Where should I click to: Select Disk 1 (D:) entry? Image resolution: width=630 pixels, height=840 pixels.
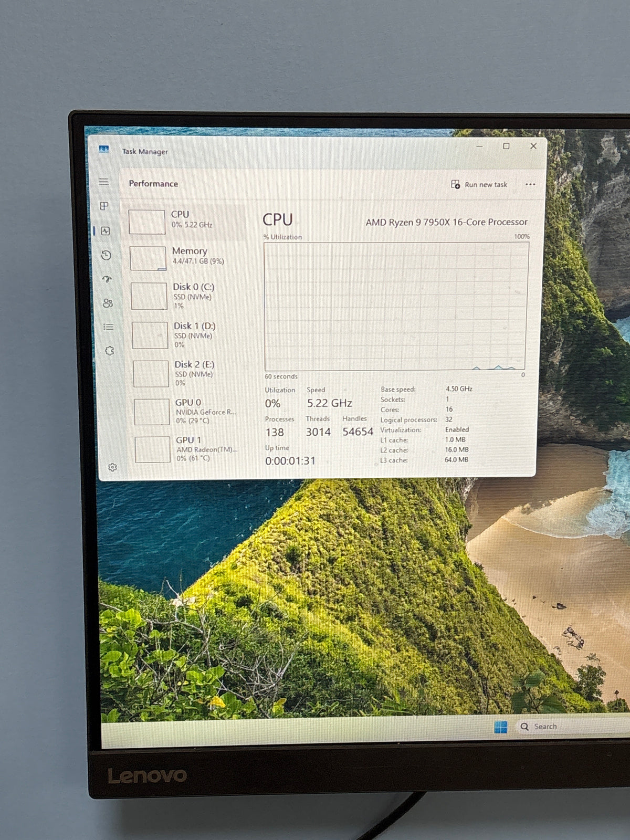pos(189,335)
